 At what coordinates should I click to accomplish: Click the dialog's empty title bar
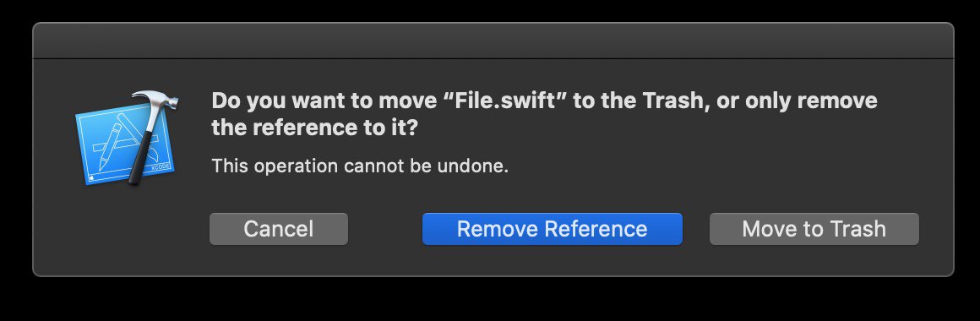[x=493, y=41]
